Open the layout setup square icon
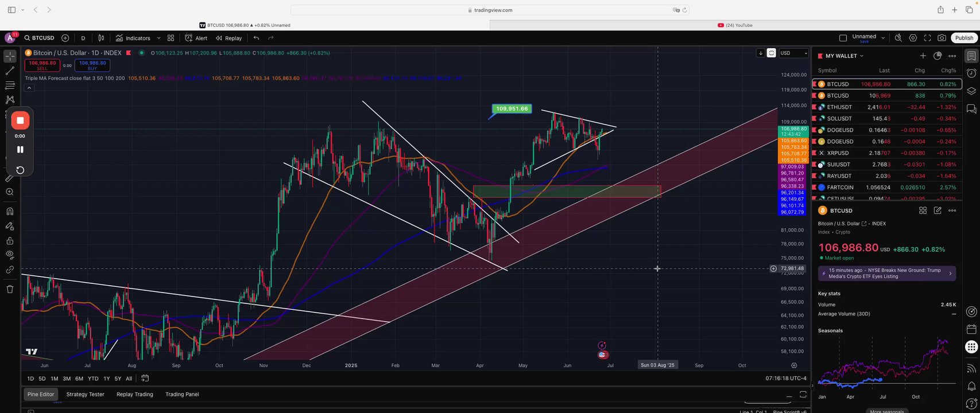Screen dimensions: 980x413 [x=843, y=38]
